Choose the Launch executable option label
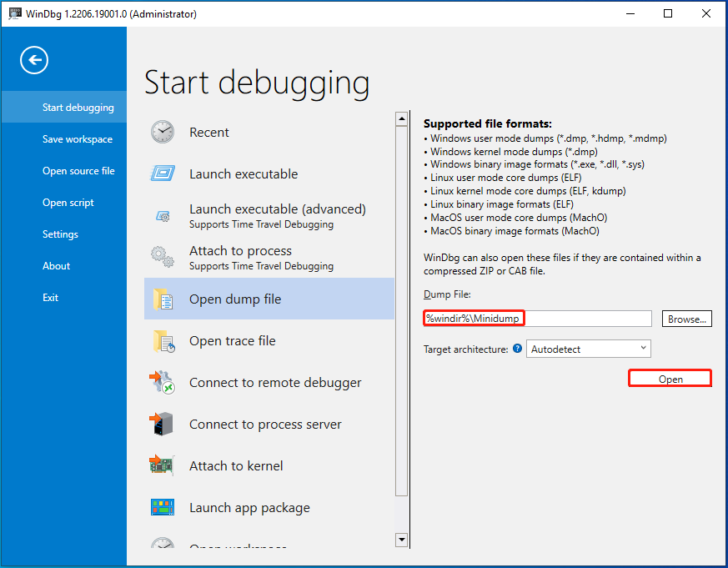The height and width of the screenshot is (568, 728). (x=244, y=173)
